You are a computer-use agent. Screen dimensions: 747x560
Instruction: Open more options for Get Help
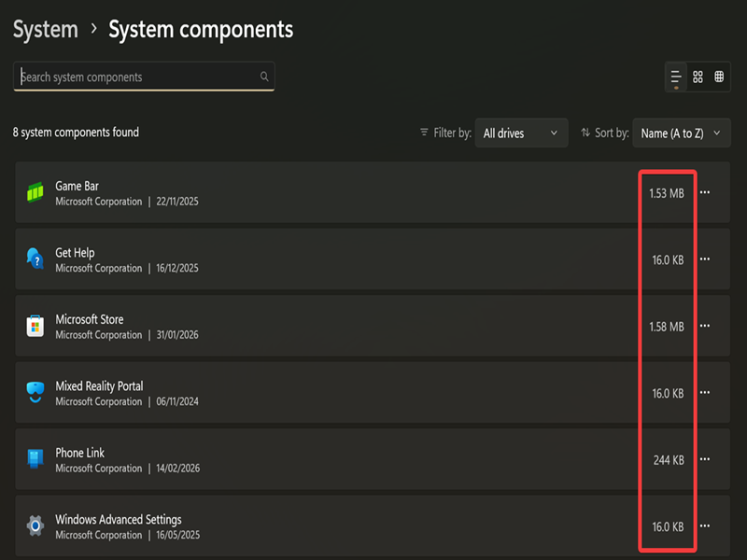click(x=705, y=259)
